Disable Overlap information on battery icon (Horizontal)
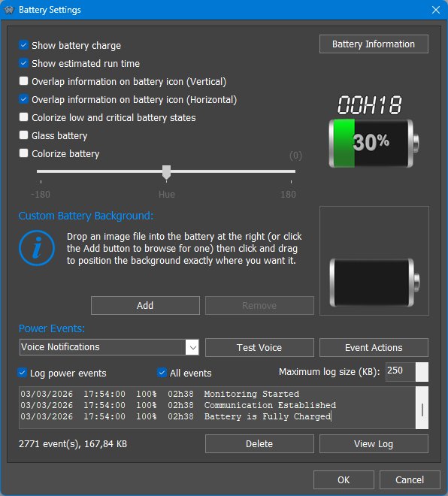Image resolution: width=448 pixels, height=496 pixels. pos(23,99)
